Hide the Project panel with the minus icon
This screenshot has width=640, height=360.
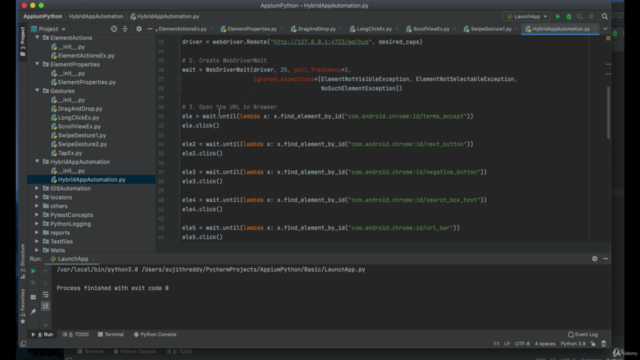point(150,29)
